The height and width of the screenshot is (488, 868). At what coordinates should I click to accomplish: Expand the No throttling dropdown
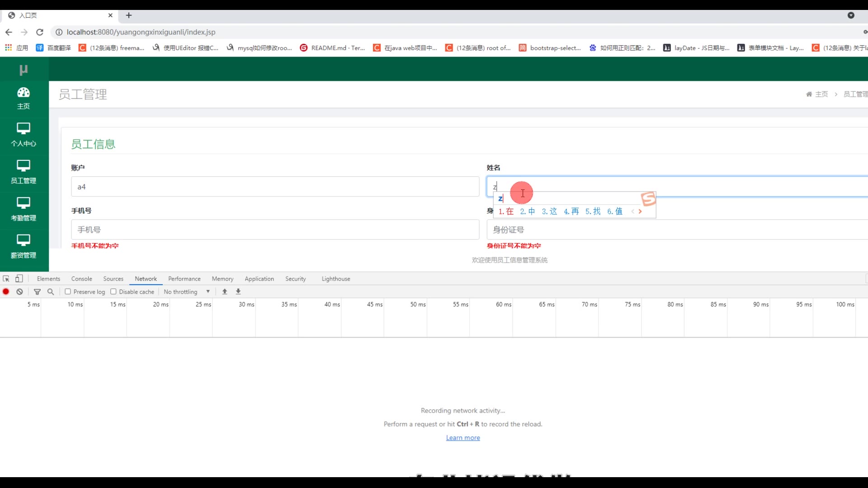[x=187, y=292]
